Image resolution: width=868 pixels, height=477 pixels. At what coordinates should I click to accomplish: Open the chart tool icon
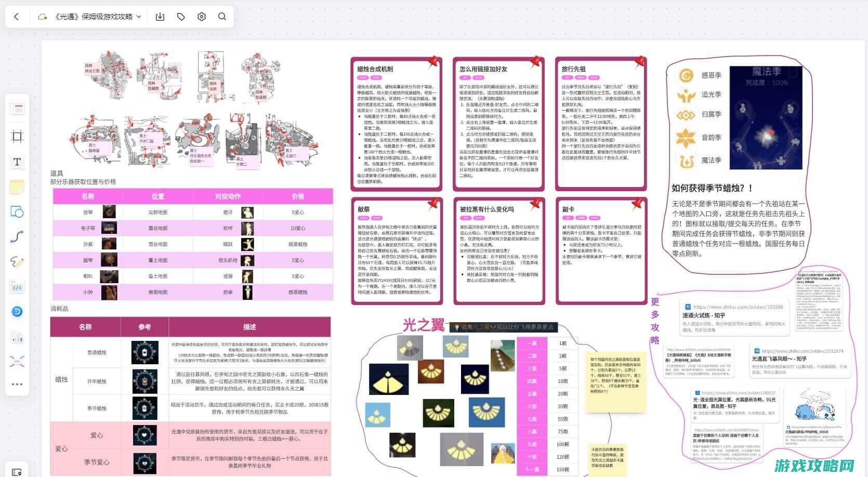(x=17, y=337)
